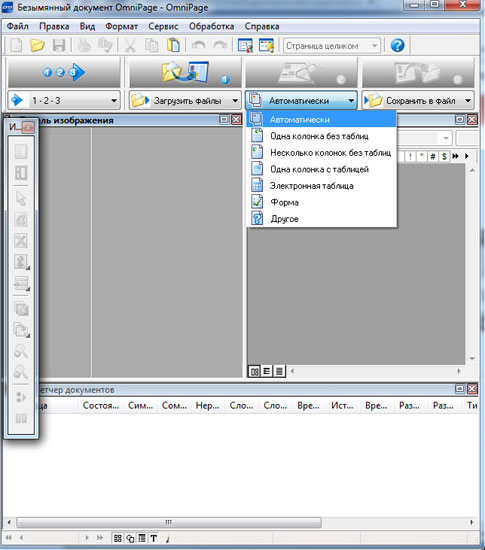Click the third view mode icon under text editor
Viewport: 485px width, 550px height.
279,371
